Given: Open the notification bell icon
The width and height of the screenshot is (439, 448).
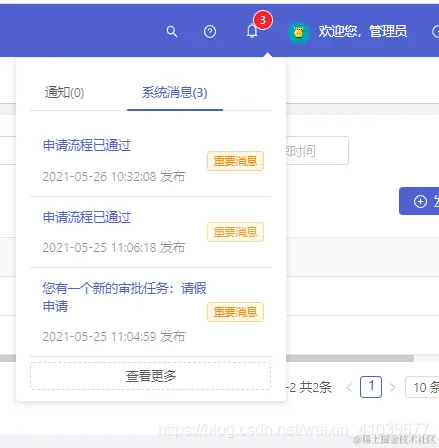Looking at the screenshot, I should pos(252,31).
